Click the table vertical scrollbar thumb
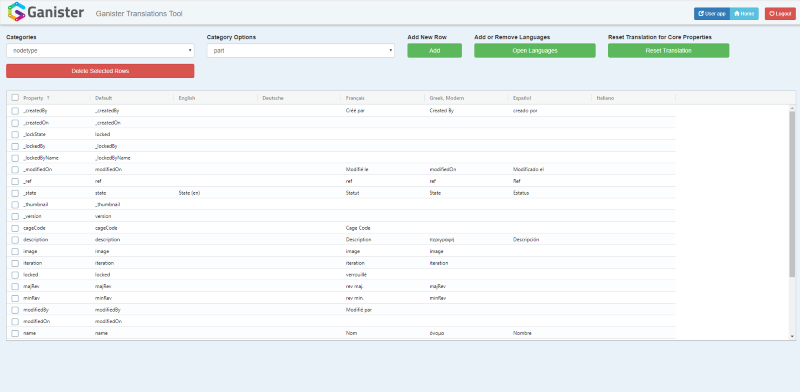Screen dimensions: 800x392 (x=792, y=194)
